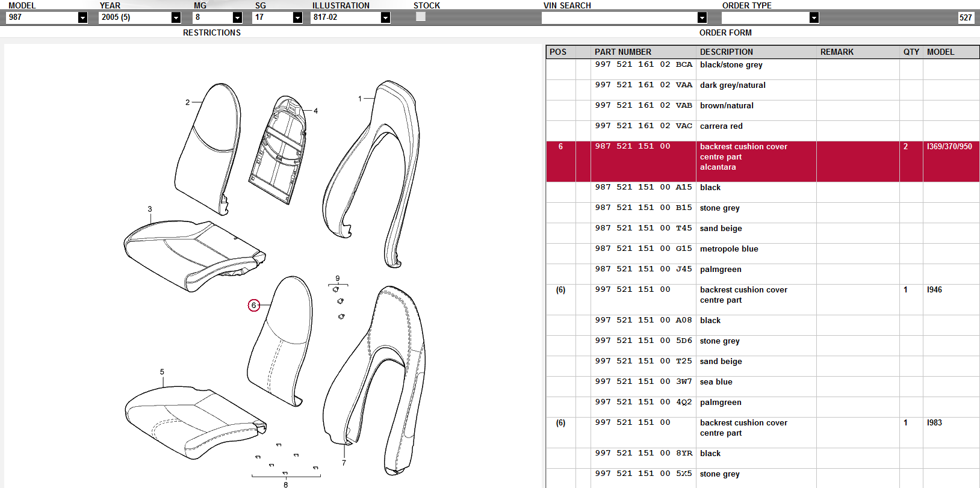Select callout number 8 in the illustration
The width and height of the screenshot is (980, 488).
point(285,484)
